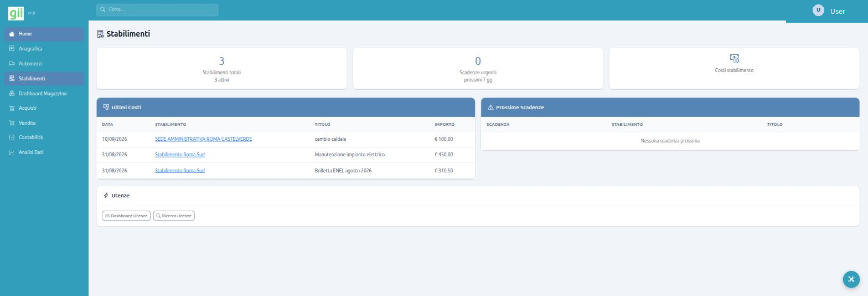
Task: Click the search magnifier icon
Action: [102, 9]
